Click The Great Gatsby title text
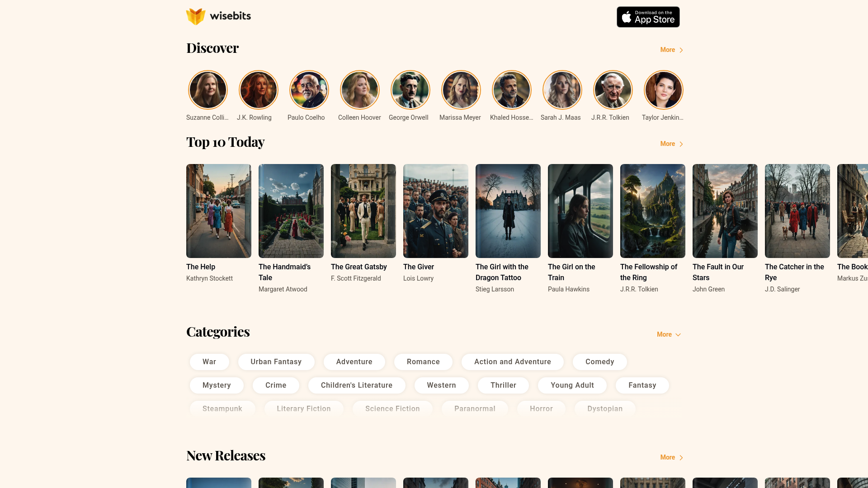The height and width of the screenshot is (488, 868). [x=359, y=267]
